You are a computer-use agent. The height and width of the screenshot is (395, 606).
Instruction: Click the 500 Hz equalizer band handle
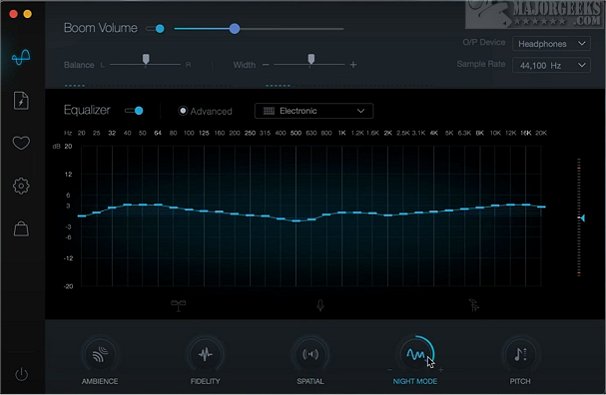click(x=296, y=221)
